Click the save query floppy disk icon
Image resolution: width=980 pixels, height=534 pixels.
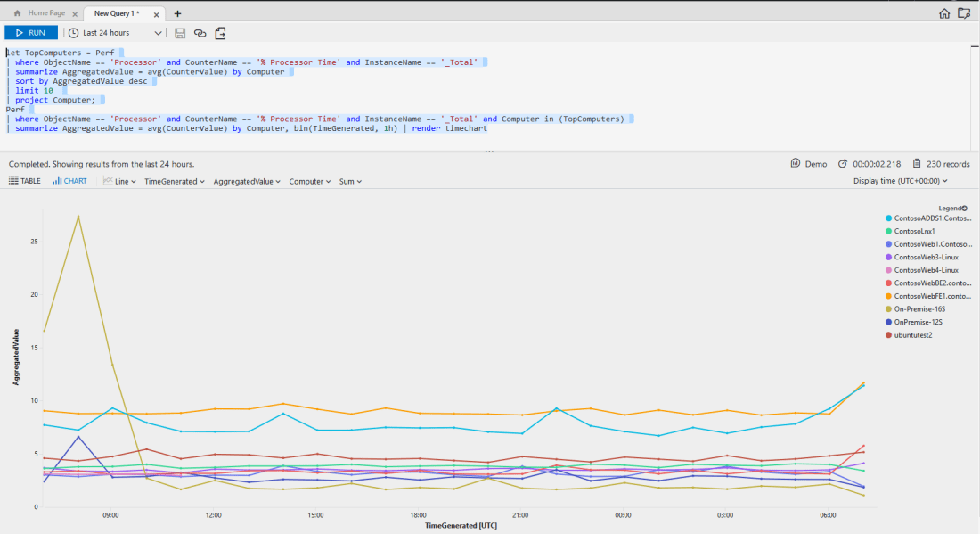[180, 33]
